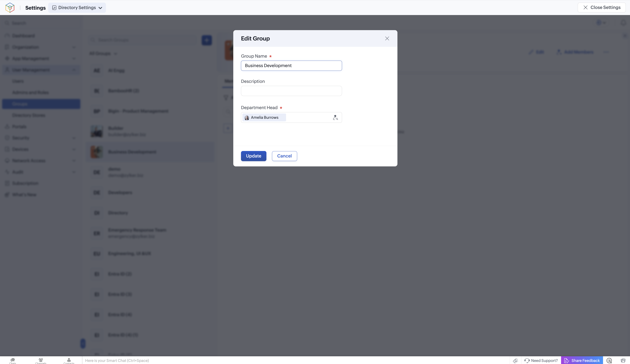This screenshot has width=630, height=364.
Task: Click the blue add group plus button
Action: tap(207, 40)
